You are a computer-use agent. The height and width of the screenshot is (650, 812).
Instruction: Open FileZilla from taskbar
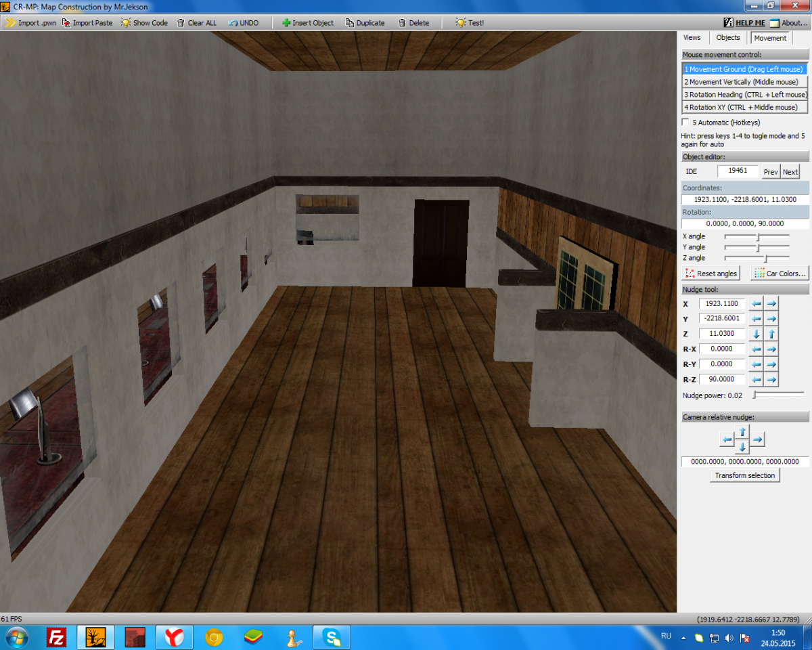[56, 637]
